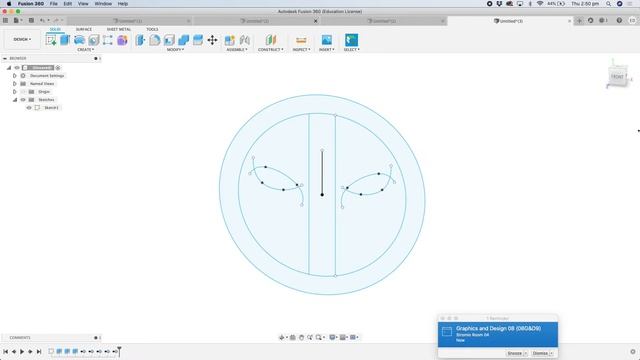Open Timeline settings gear icon

[633, 351]
